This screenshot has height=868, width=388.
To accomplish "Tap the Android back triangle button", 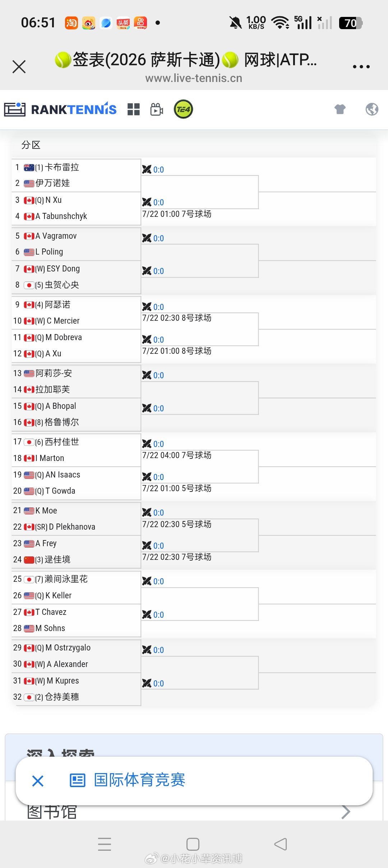I will tap(281, 844).
